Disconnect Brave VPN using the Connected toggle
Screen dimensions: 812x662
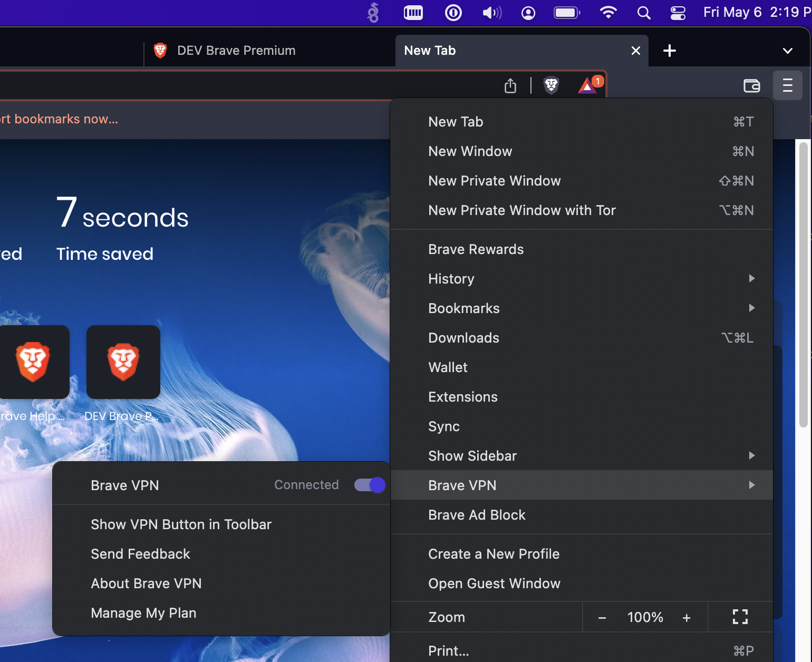369,485
